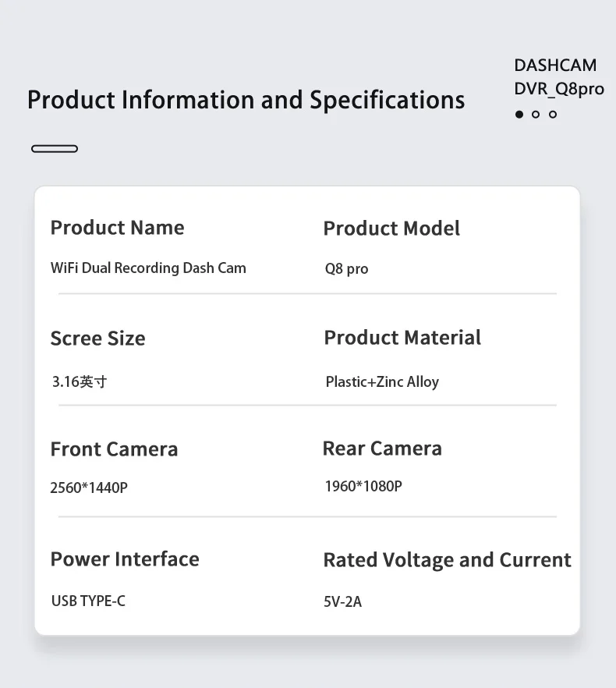Select the Product Model heading
The width and height of the screenshot is (616, 688).
coord(391,229)
